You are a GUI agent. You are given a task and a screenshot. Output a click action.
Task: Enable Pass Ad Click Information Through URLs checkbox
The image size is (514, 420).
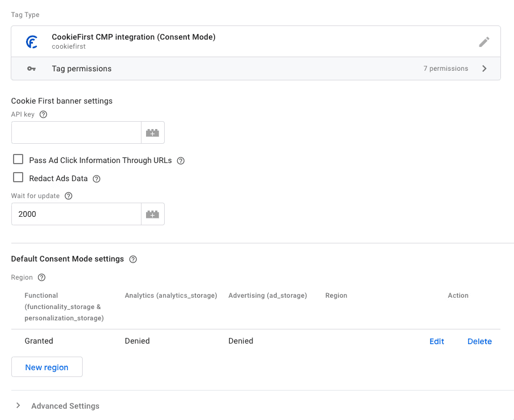tap(18, 160)
